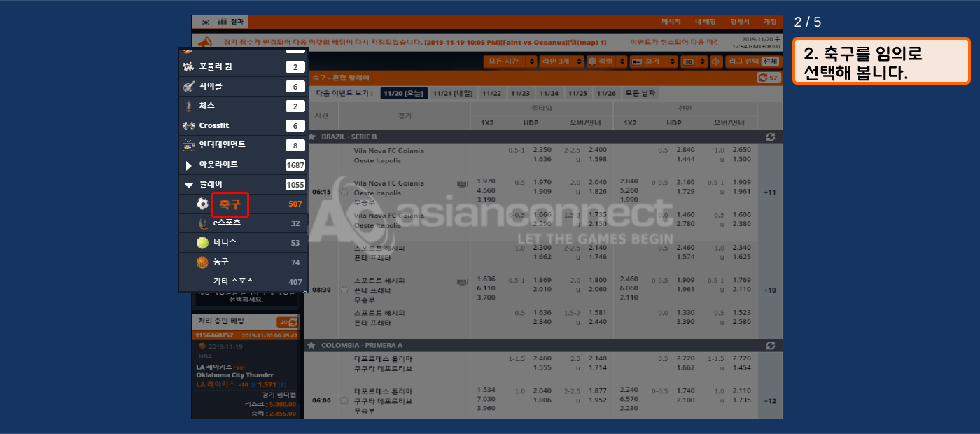The width and height of the screenshot is (980, 434).
Task: Click the refresh button showing 57
Action: point(768,78)
